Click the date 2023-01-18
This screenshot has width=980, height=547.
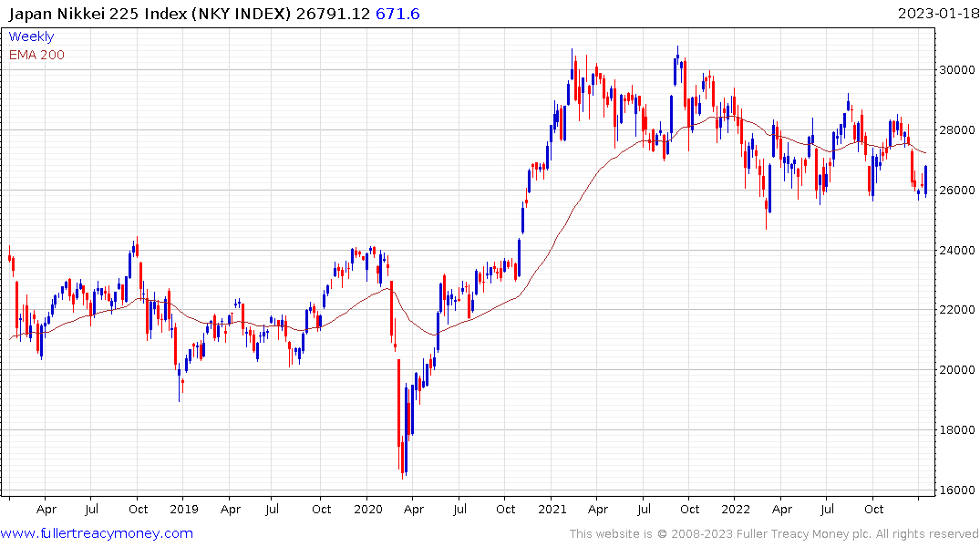pyautogui.click(x=937, y=13)
